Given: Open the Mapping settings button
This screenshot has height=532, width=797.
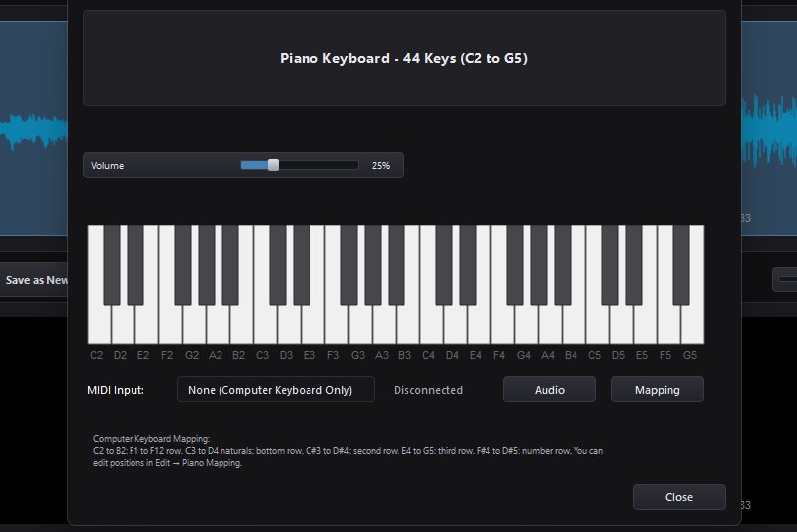Looking at the screenshot, I should pyautogui.click(x=658, y=390).
